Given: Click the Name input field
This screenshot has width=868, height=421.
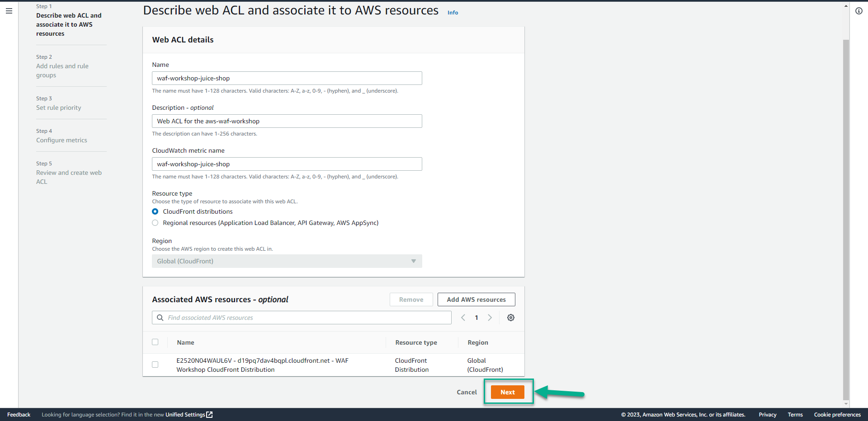Looking at the screenshot, I should 287,78.
